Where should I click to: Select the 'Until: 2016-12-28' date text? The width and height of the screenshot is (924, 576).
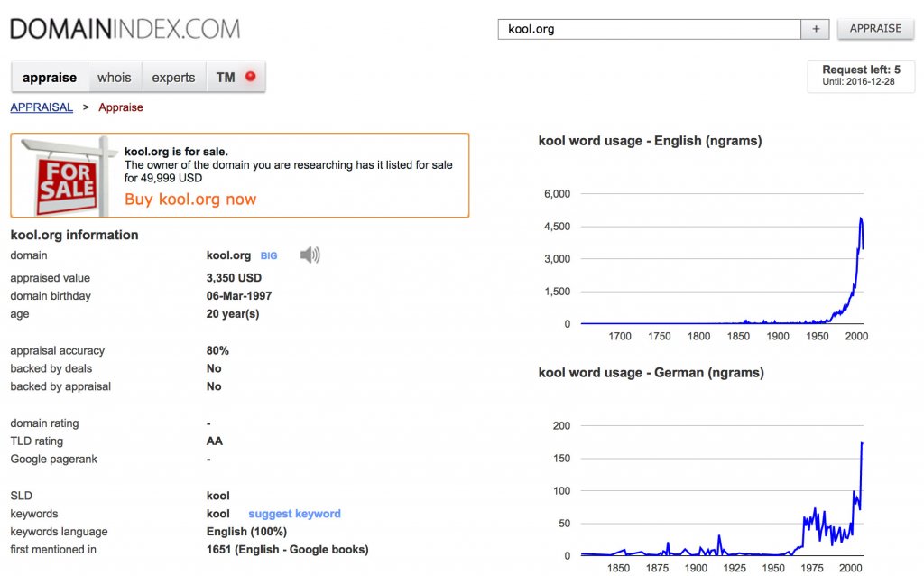click(859, 82)
